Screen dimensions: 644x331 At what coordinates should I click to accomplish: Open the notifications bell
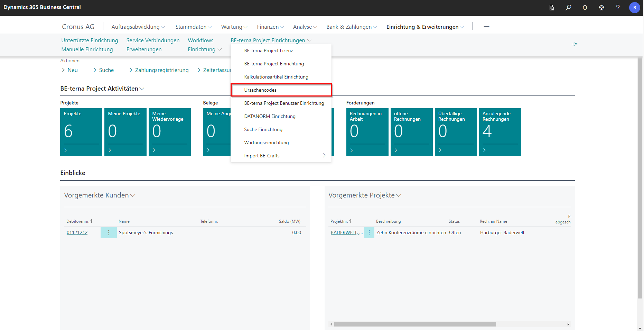[585, 8]
